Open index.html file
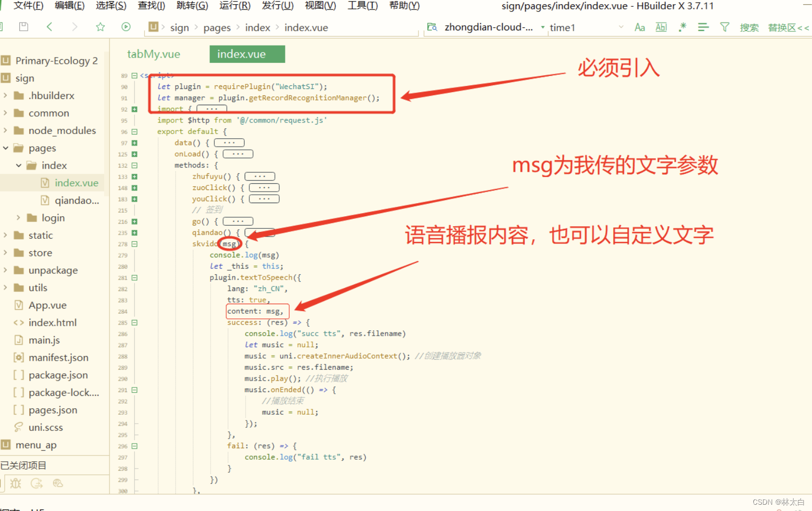Screen dimensions: 812x511 pyautogui.click(x=52, y=323)
